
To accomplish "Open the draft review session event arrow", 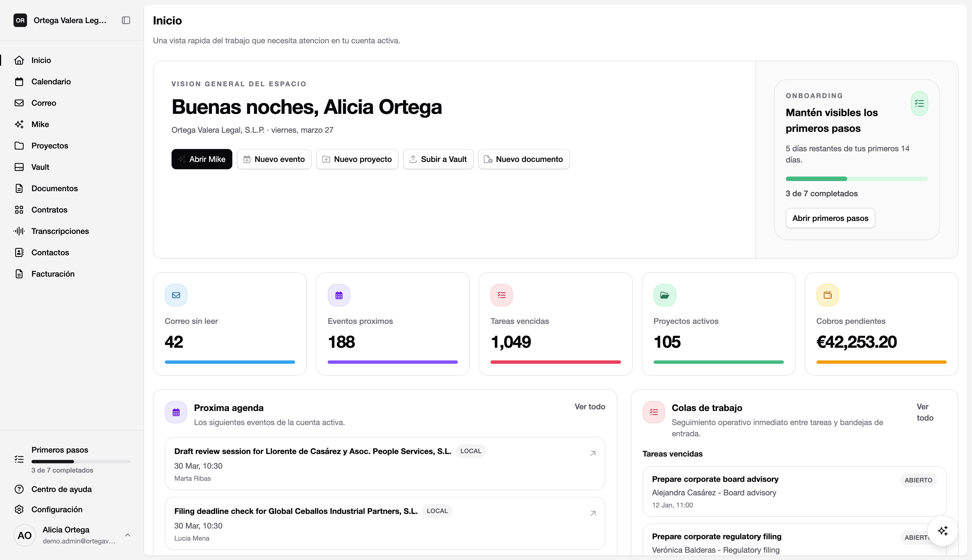I will click(593, 453).
